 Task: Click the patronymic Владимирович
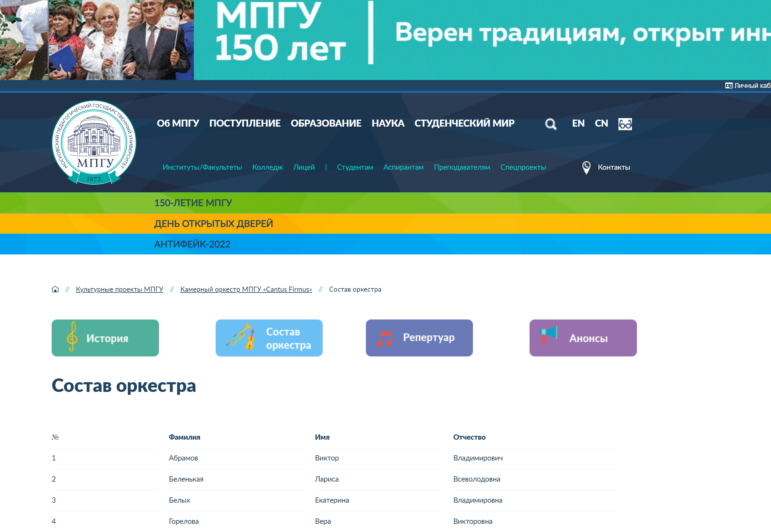coord(478,458)
